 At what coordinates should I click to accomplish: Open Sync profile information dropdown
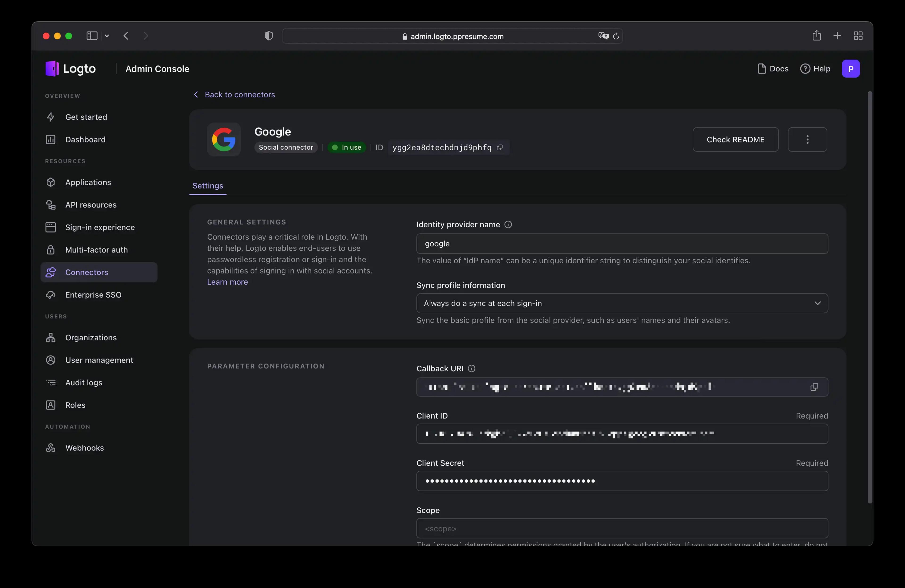pyautogui.click(x=622, y=303)
